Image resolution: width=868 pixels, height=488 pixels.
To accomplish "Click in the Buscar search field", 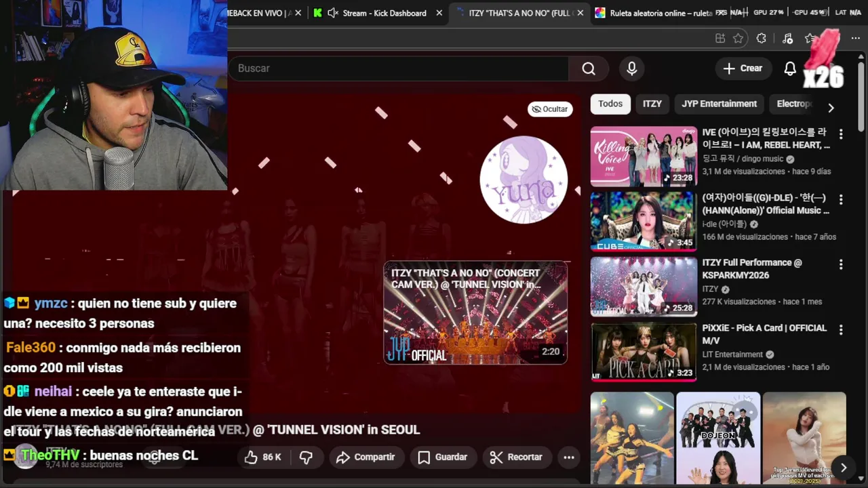I will pyautogui.click(x=400, y=68).
